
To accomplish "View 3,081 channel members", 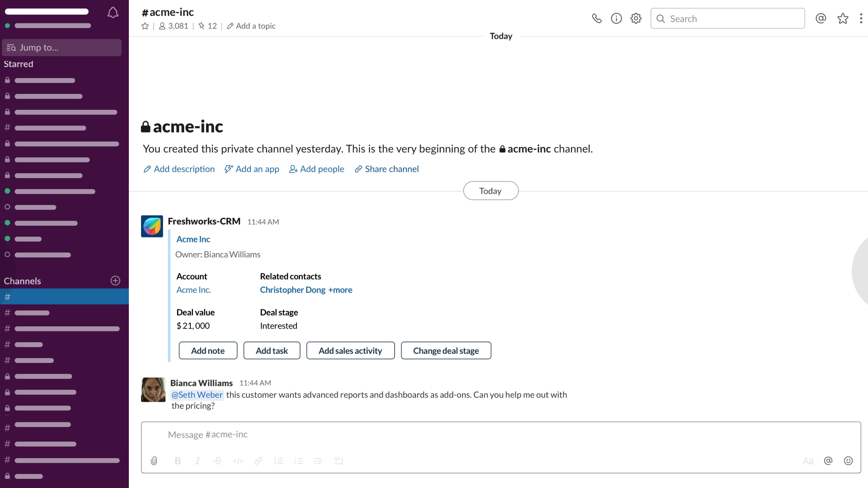I will pos(174,26).
